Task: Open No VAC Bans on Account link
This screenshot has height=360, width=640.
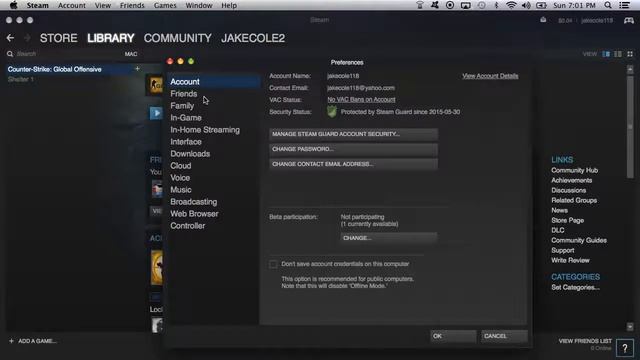Action: (361, 100)
